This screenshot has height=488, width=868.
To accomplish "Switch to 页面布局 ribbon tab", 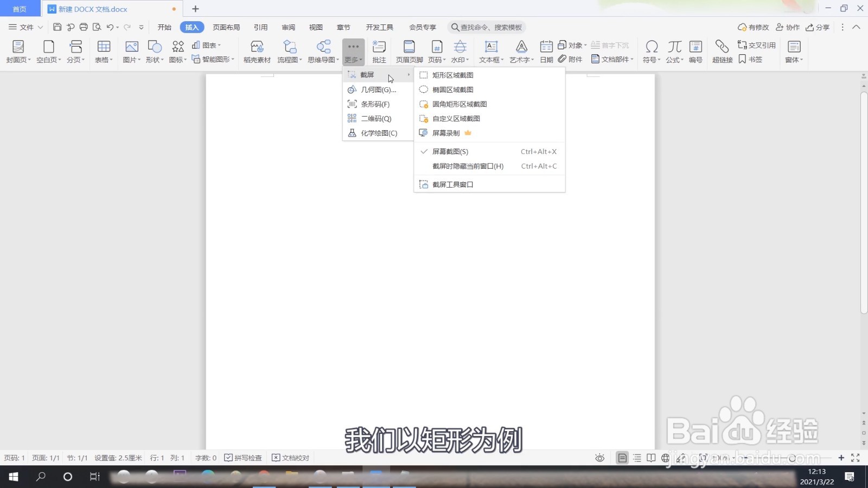I will [226, 27].
